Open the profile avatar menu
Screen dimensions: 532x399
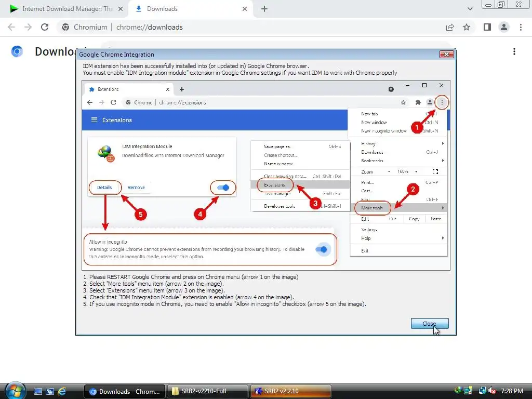tap(504, 27)
